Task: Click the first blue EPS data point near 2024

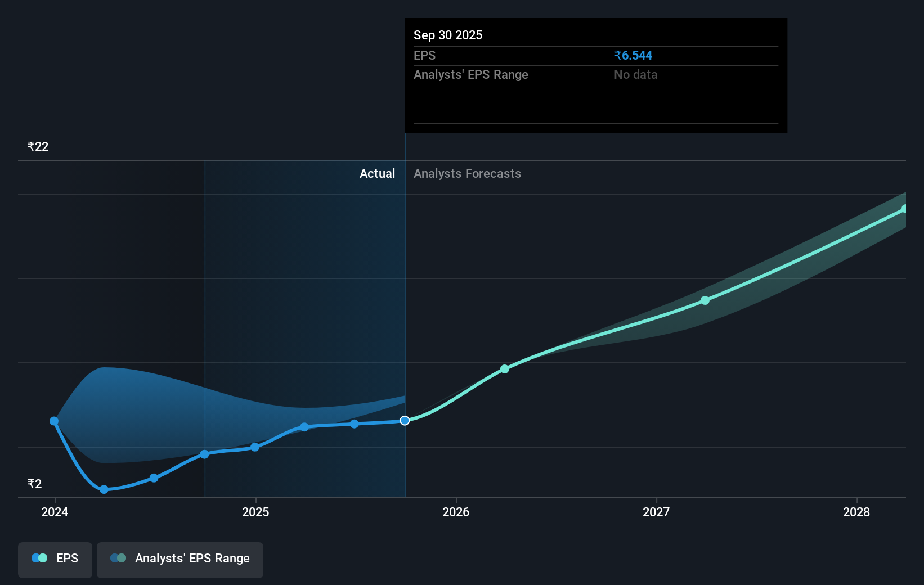Action: [x=54, y=421]
